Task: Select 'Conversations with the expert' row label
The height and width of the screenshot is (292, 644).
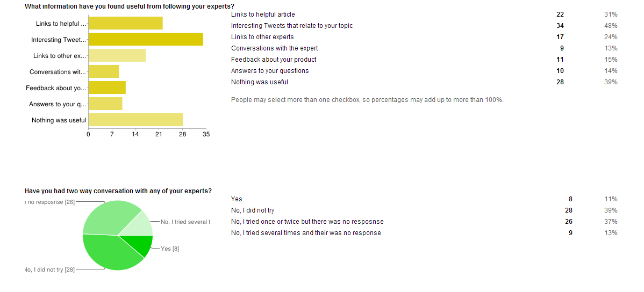Action: [x=274, y=48]
